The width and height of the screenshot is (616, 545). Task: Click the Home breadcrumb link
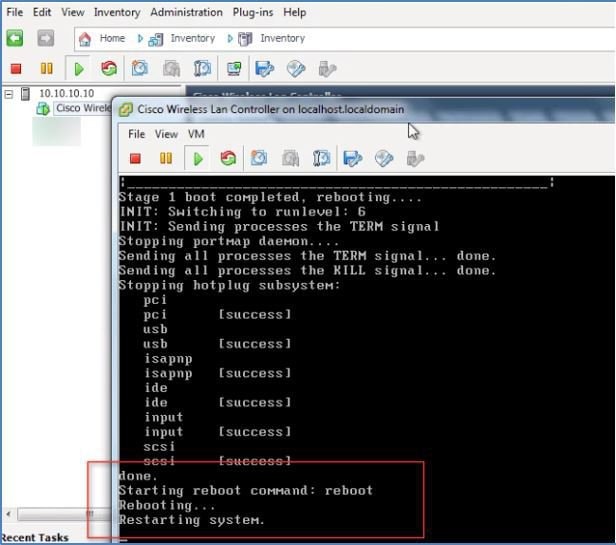(x=112, y=39)
